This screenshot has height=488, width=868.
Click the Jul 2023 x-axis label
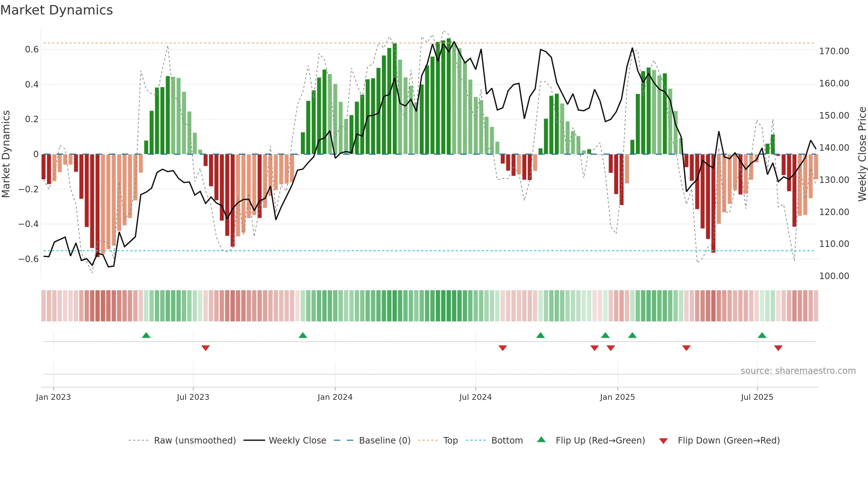[x=193, y=397]
